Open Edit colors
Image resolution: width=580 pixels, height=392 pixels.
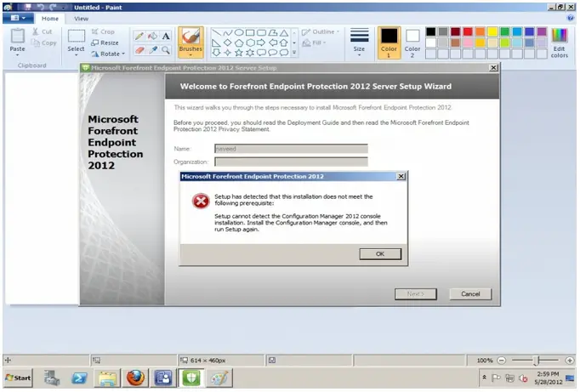560,43
